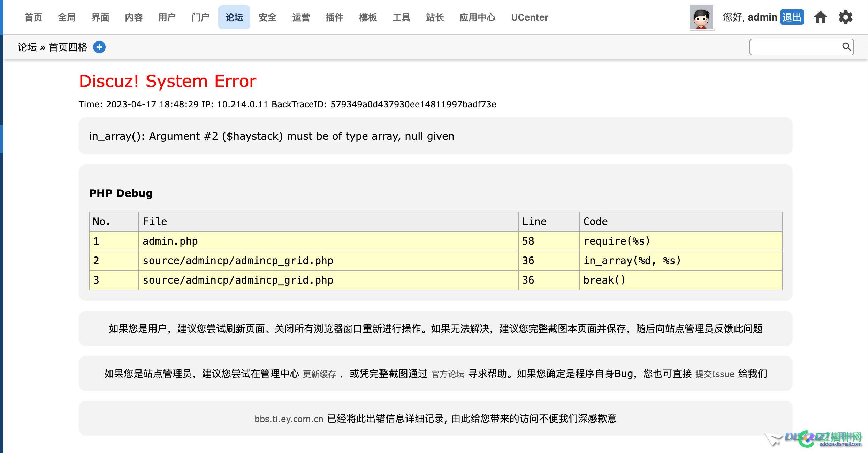
Task: Open the 站长 tab
Action: point(435,17)
